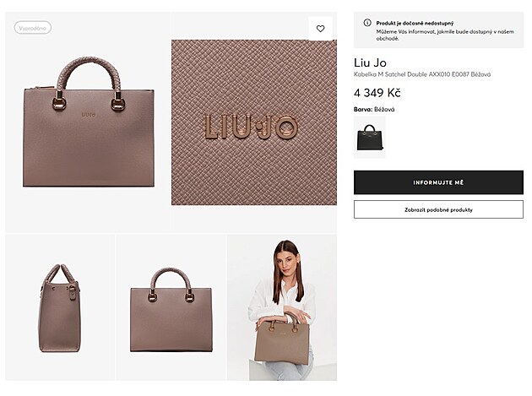Click the gold LIUJO lettering in the close-up
Screen dimensions: 532x396
[x=251, y=127]
